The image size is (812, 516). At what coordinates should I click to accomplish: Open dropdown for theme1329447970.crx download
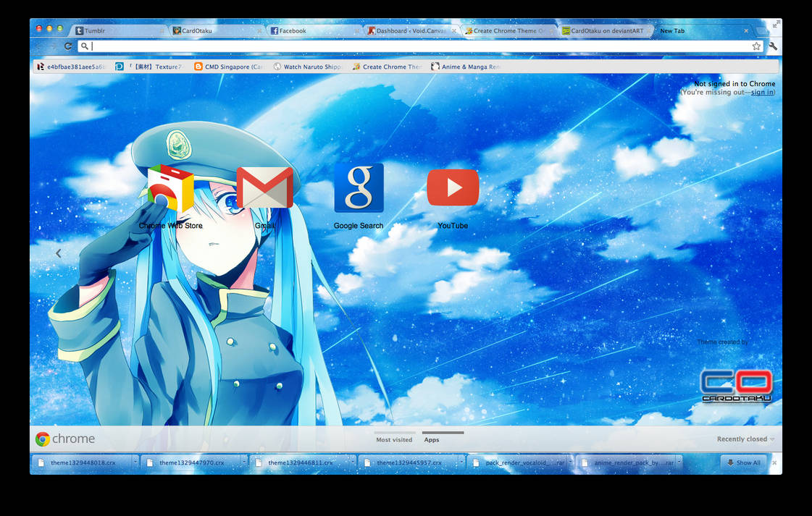point(244,462)
